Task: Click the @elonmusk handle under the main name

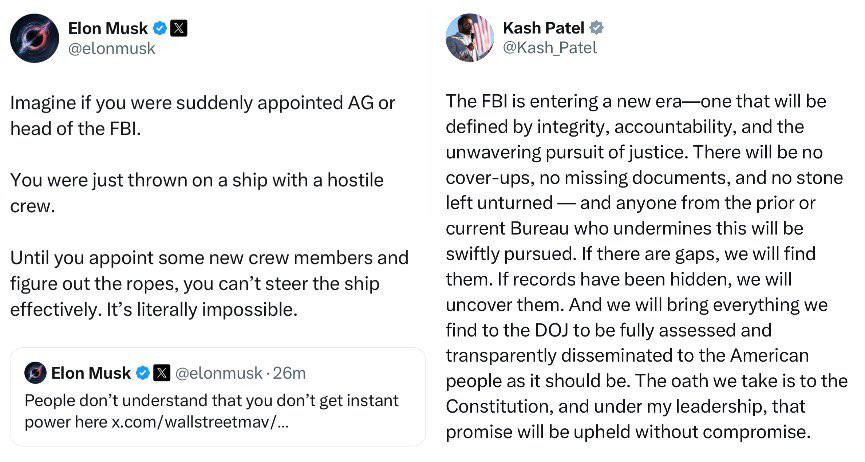Action: pyautogui.click(x=110, y=48)
